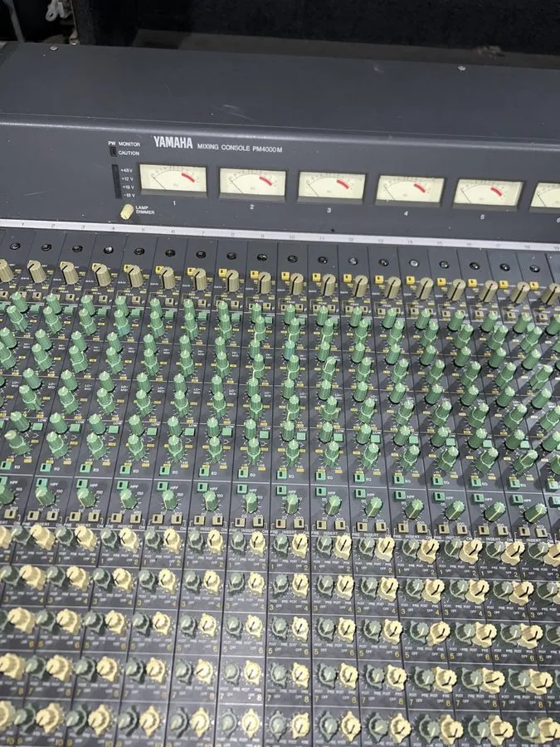Turn channel 14 cream aux 2 send knob
This screenshot has width=560, height=747.
click(x=470, y=551)
